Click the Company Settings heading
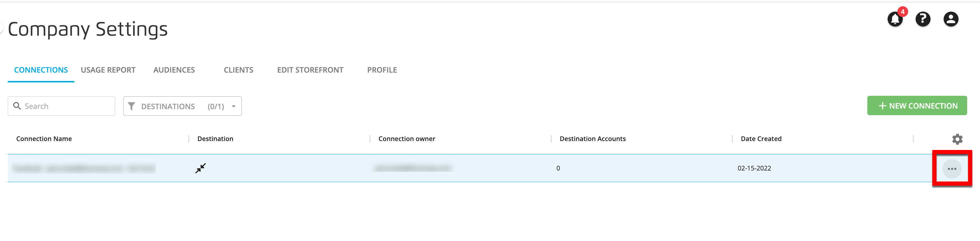 tap(88, 29)
